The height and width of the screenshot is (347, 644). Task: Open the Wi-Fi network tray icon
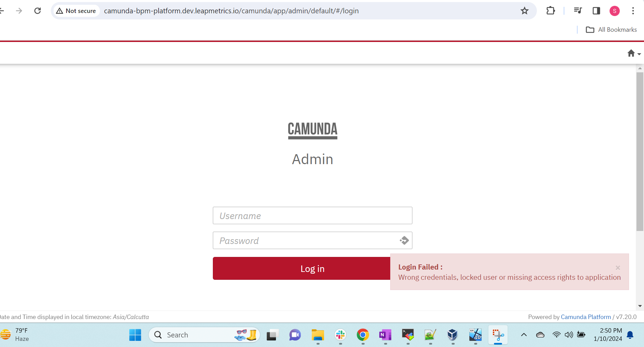pos(556,335)
